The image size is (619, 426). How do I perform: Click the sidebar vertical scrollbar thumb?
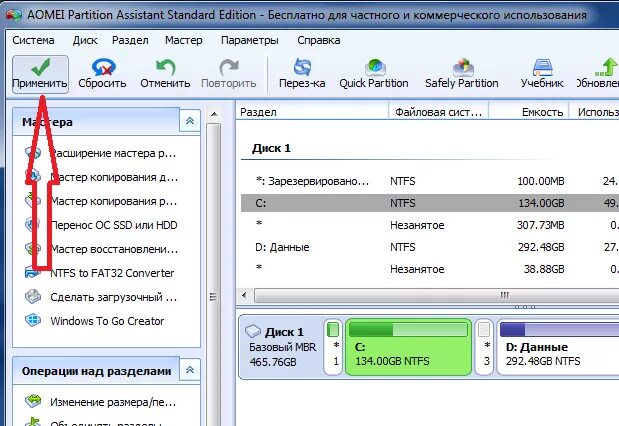pos(214,274)
